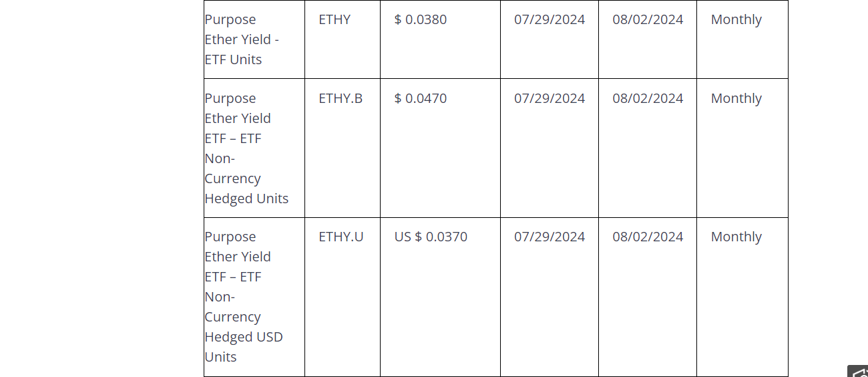868x377 pixels.
Task: Click Monthly frequency in the ETHY.B row
Action: (x=736, y=99)
